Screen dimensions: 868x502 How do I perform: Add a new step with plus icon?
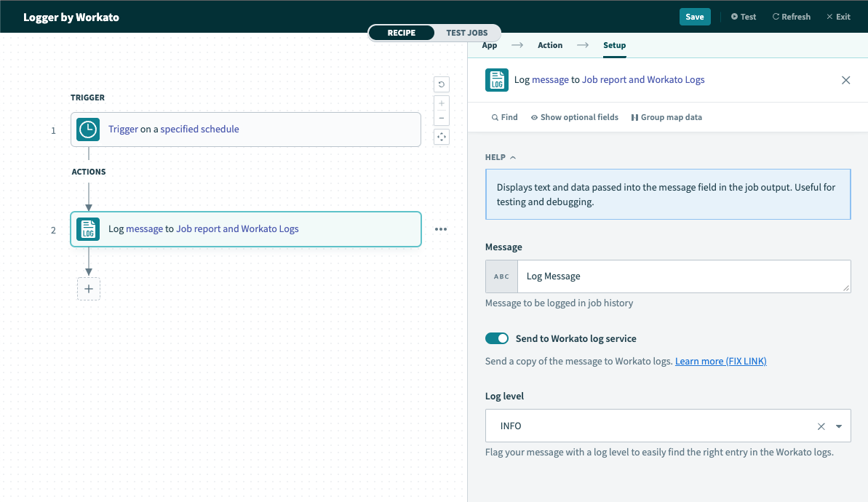[89, 289]
